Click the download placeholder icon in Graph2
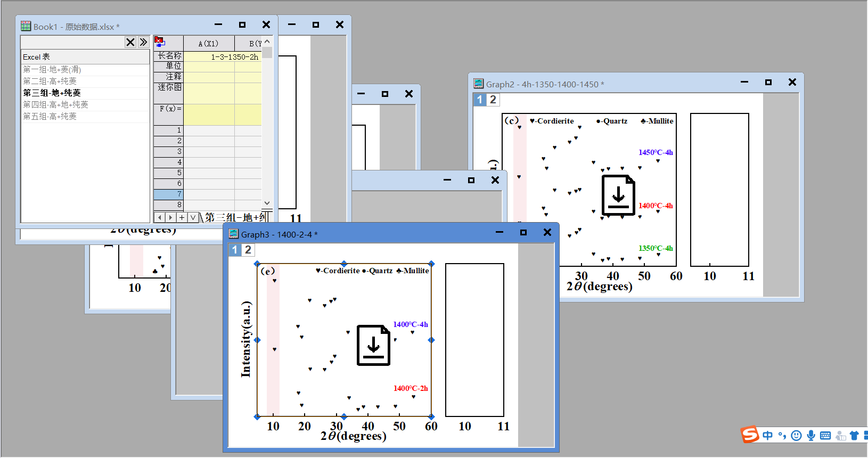868x458 pixels. click(x=618, y=195)
